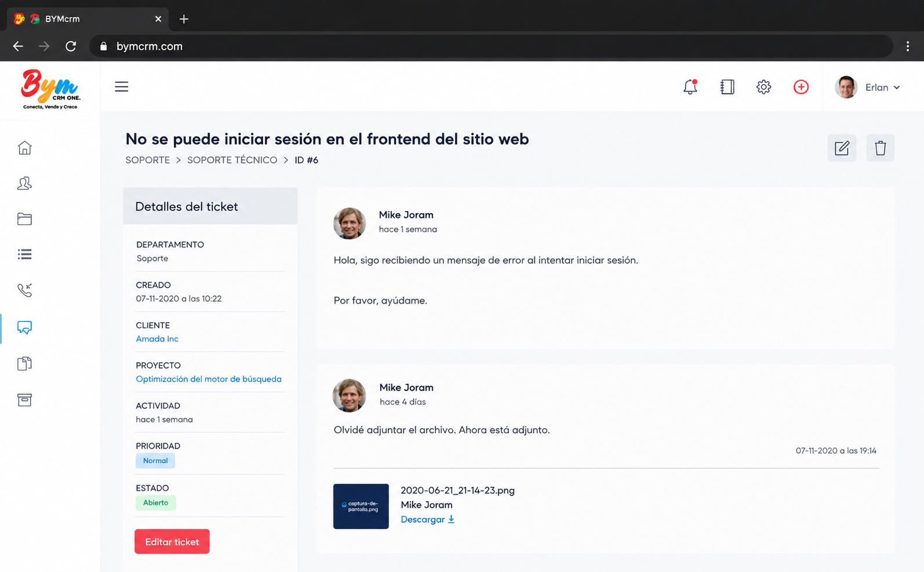
Task: Open the captura-de-pantalla.png thumbnail
Action: point(361,507)
